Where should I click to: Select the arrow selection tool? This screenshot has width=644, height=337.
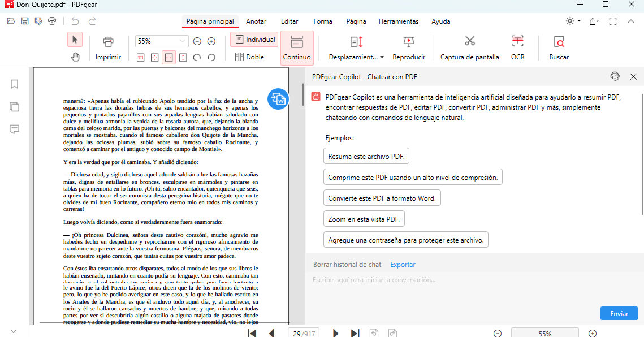(75, 40)
